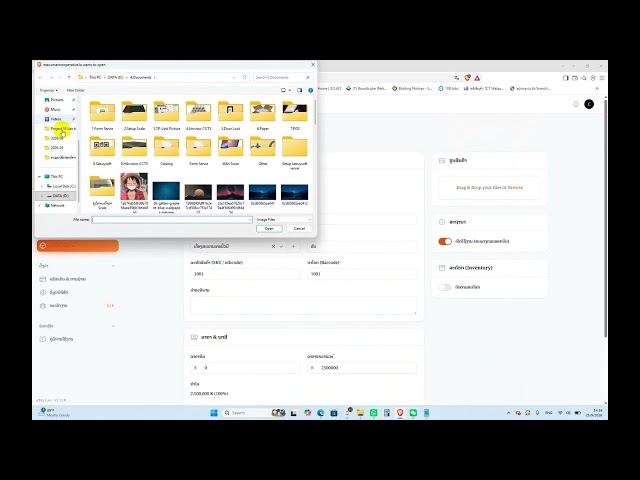Viewport: 640px width, 480px height.
Task: Click Browse link in the image upload box
Action: [x=515, y=187]
